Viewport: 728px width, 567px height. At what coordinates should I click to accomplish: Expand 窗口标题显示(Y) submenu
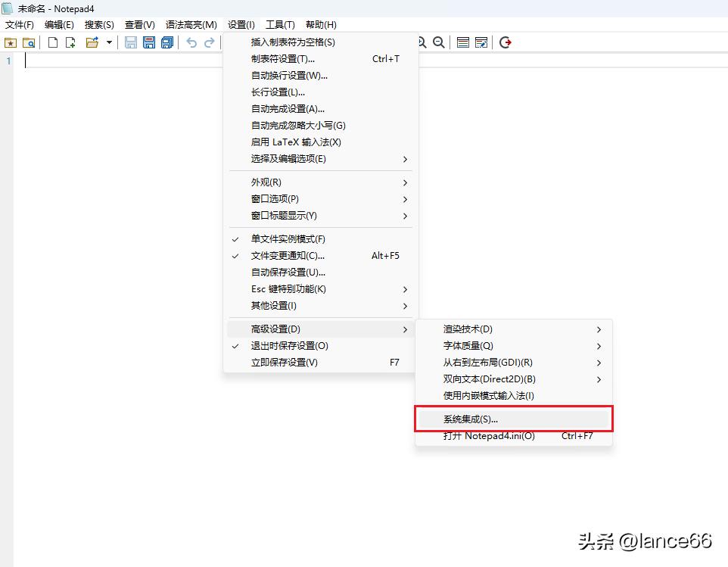tap(321, 216)
